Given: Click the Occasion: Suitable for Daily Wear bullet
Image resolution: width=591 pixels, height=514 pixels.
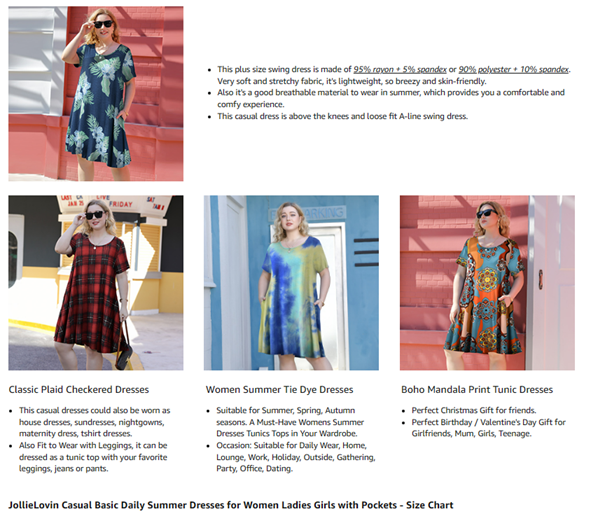Looking at the screenshot, I should pos(296,457).
